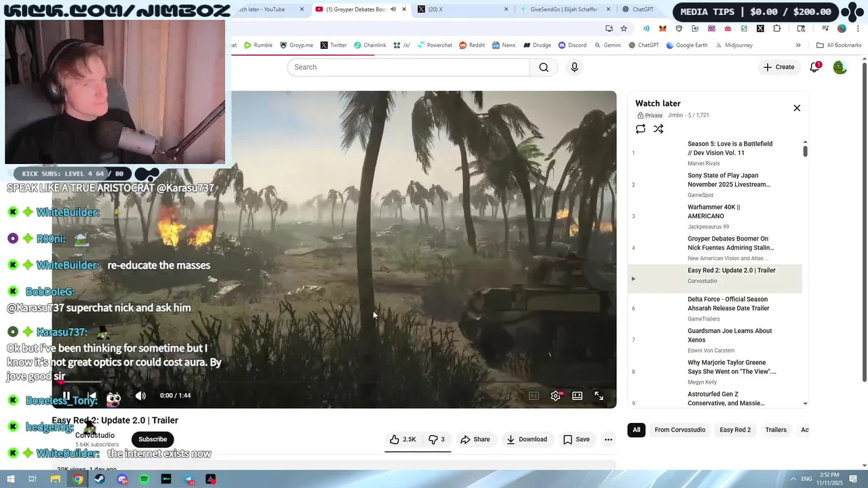Like the video with 2.5K likes
The width and height of the screenshot is (868, 488).
click(403, 439)
